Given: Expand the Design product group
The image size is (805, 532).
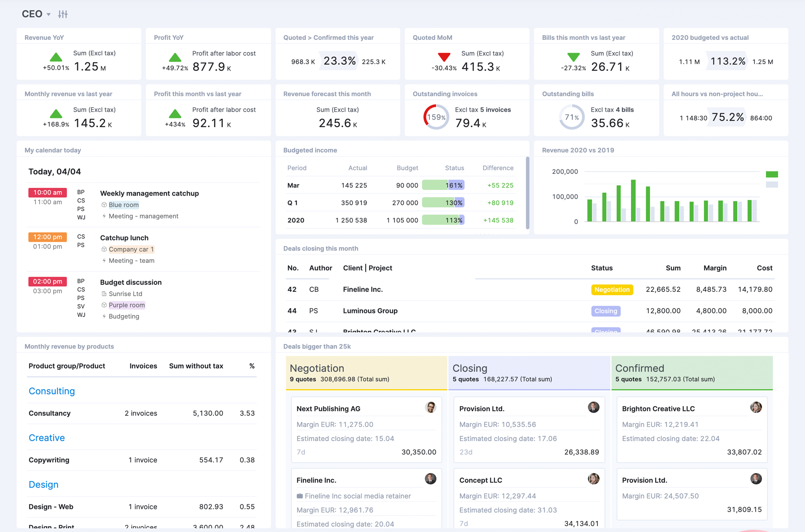Looking at the screenshot, I should coord(43,485).
